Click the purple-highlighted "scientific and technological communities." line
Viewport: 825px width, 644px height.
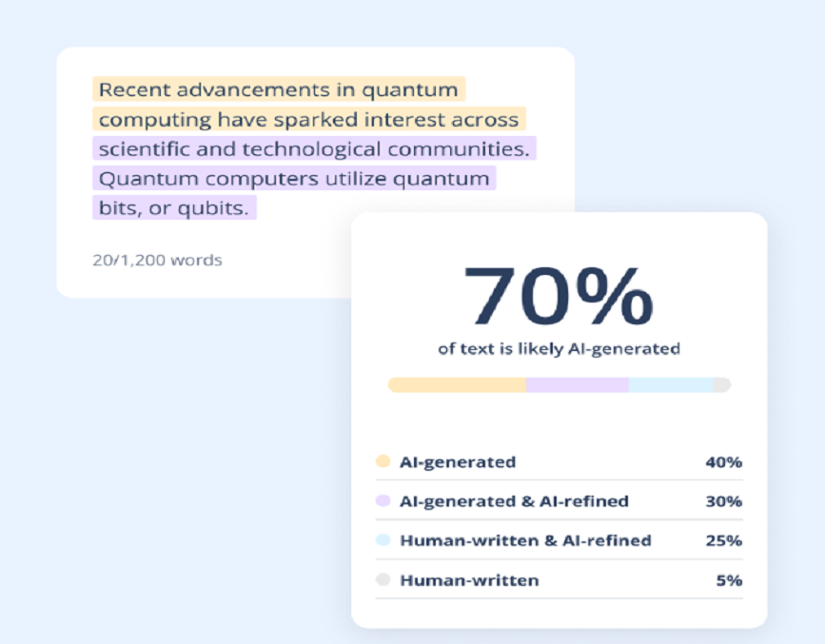coord(314,149)
